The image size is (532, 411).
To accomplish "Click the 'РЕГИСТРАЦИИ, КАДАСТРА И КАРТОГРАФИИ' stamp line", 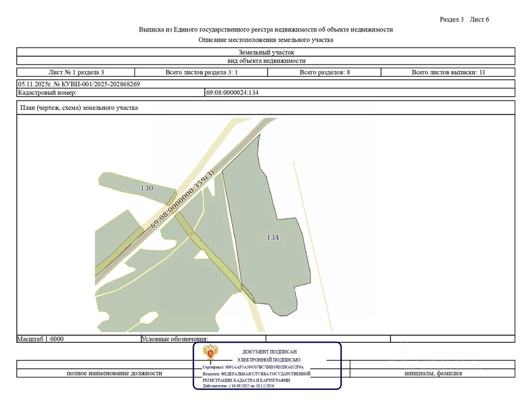I will [246, 380].
